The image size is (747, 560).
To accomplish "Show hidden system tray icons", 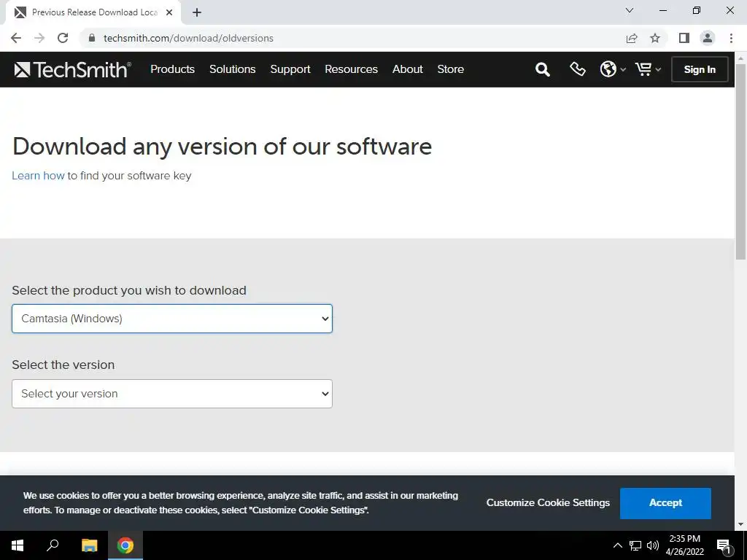I will pos(617,545).
